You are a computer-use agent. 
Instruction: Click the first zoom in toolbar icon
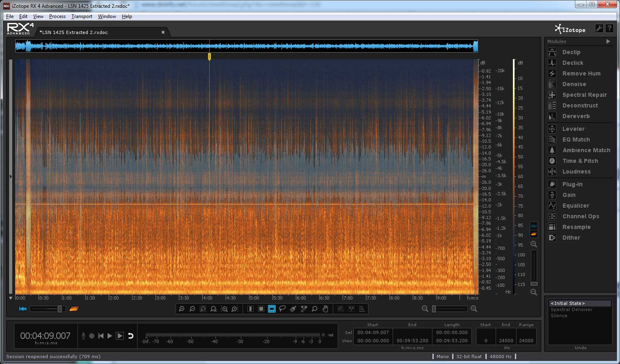[181, 309]
